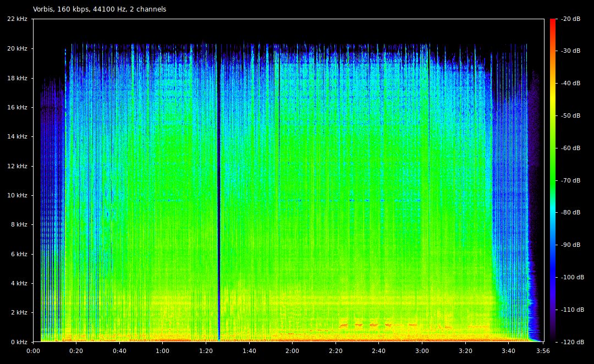Click the 22 kHz frequency axis label
This screenshot has width=594, height=364.
[17, 19]
